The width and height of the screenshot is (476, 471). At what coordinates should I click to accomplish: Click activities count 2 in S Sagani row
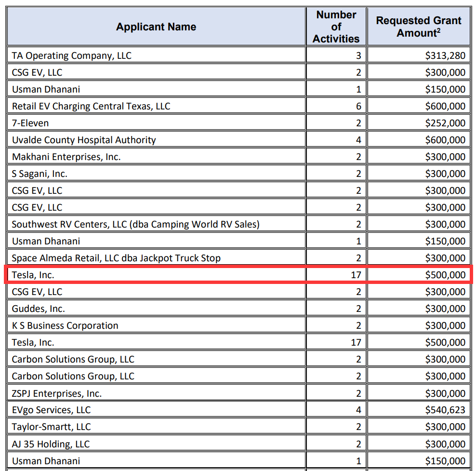[336, 174]
